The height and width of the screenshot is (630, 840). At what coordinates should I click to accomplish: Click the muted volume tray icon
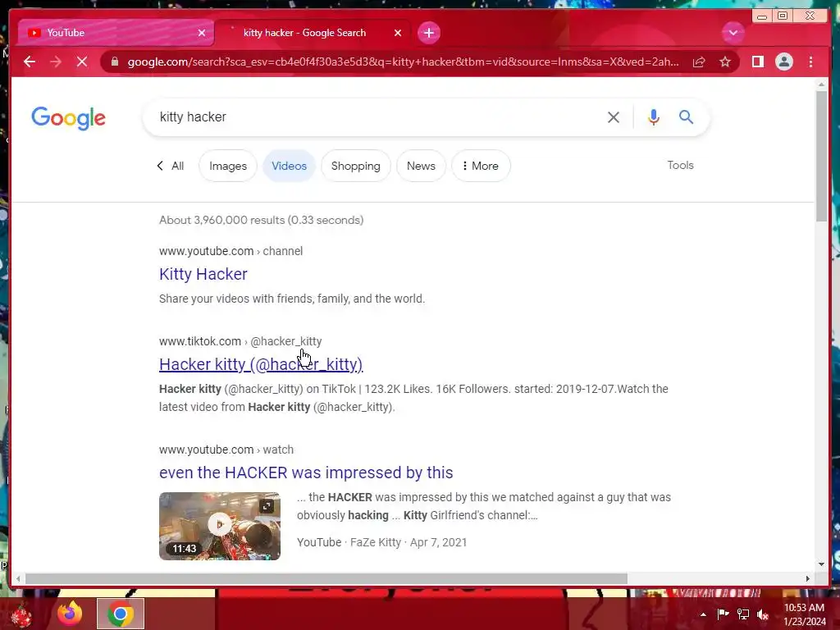763,614
